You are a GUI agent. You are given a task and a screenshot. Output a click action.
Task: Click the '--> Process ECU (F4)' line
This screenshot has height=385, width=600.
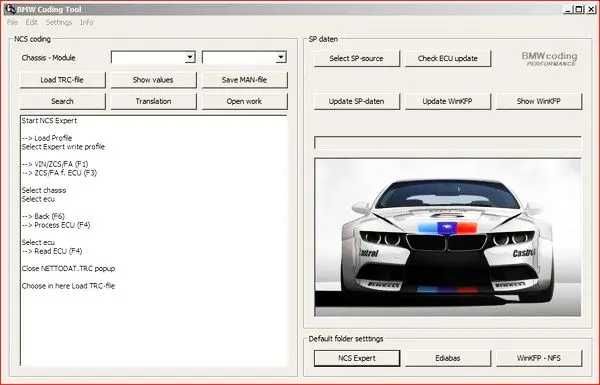point(56,225)
